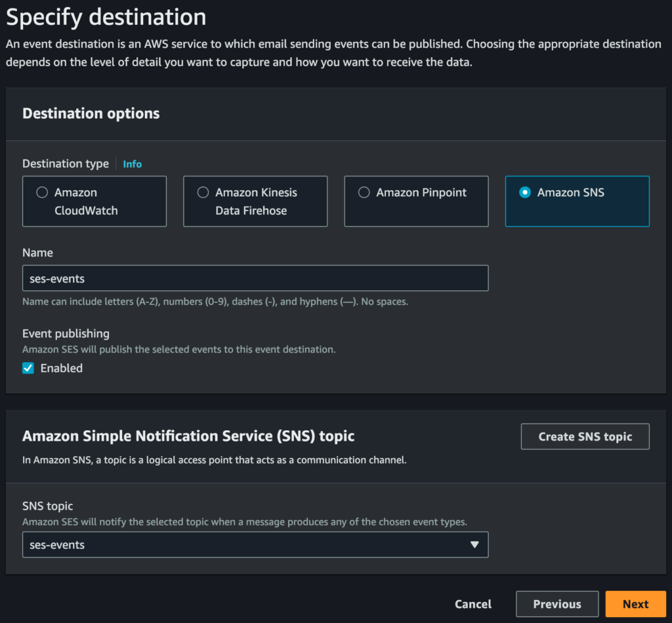Pick the Amazon Pinpoint radio button
The height and width of the screenshot is (623, 672).
point(364,193)
